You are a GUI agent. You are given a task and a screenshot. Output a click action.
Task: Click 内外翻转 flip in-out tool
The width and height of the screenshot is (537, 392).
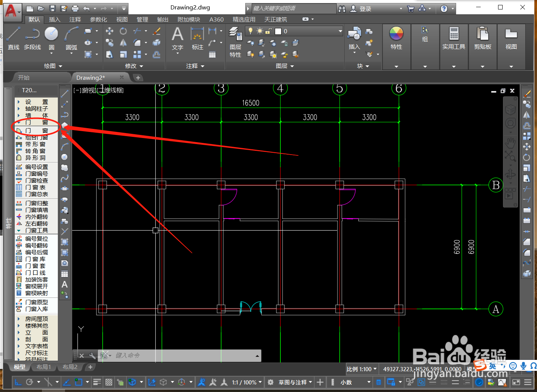[33, 217]
